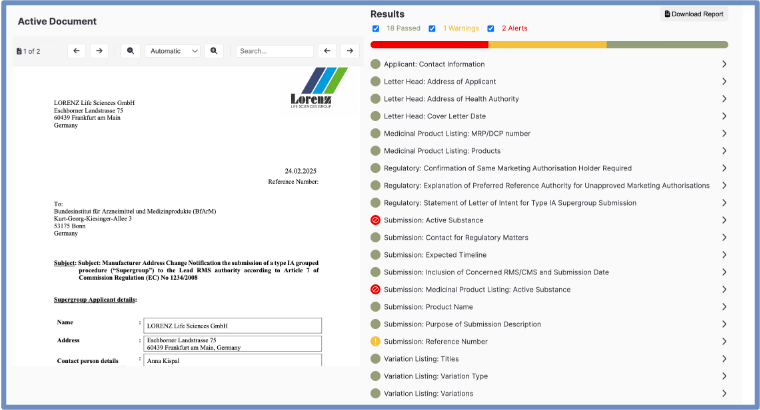Click passed icon for Submission: Expected Timeline

pos(375,254)
